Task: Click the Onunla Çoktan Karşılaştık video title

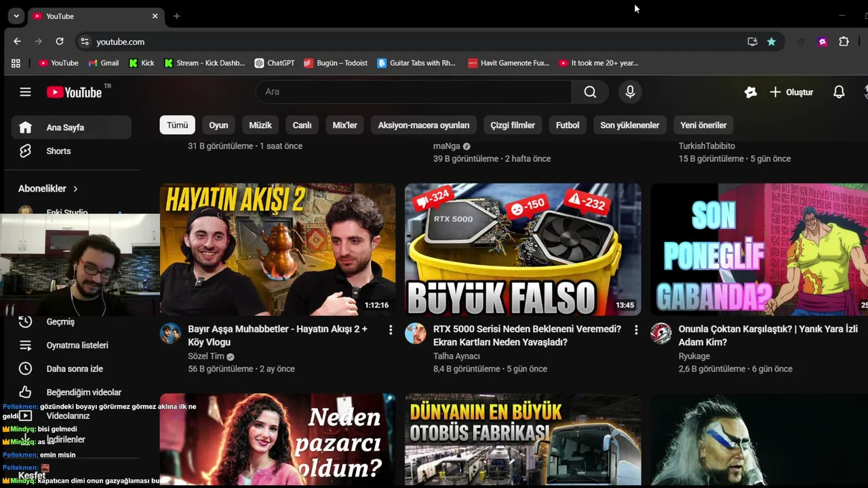Action: (x=768, y=335)
